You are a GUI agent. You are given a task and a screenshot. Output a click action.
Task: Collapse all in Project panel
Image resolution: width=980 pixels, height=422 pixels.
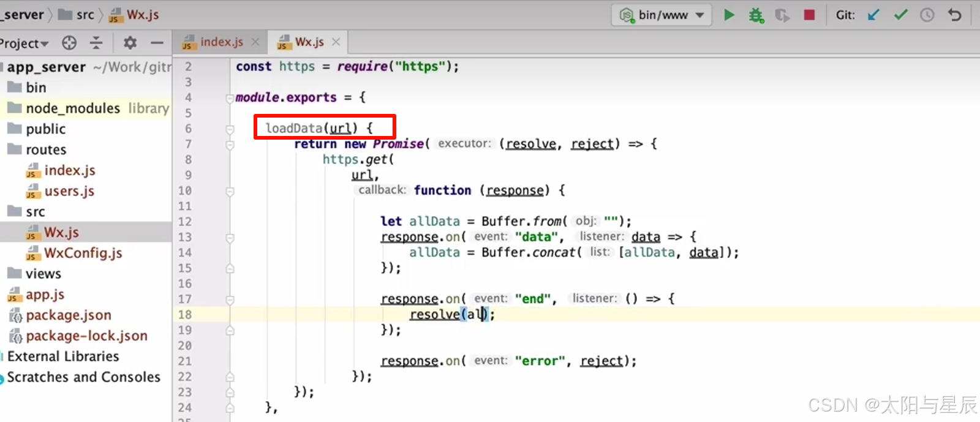point(96,43)
